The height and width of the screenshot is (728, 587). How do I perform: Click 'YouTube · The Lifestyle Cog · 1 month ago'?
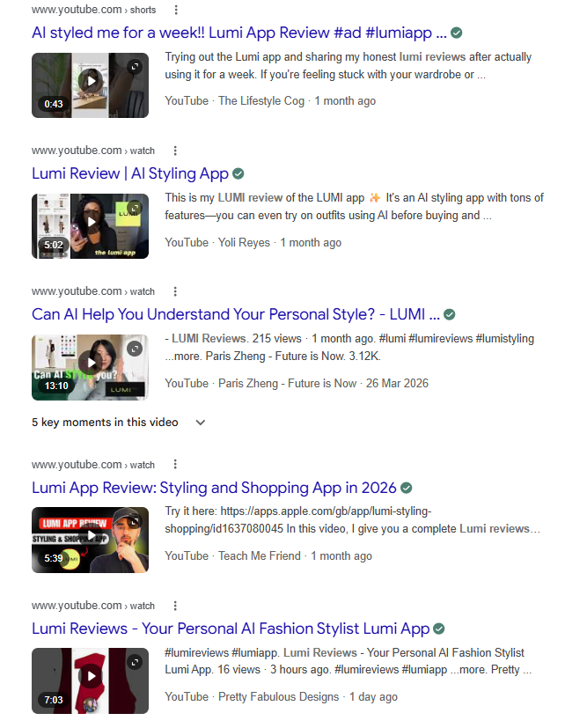[270, 101]
